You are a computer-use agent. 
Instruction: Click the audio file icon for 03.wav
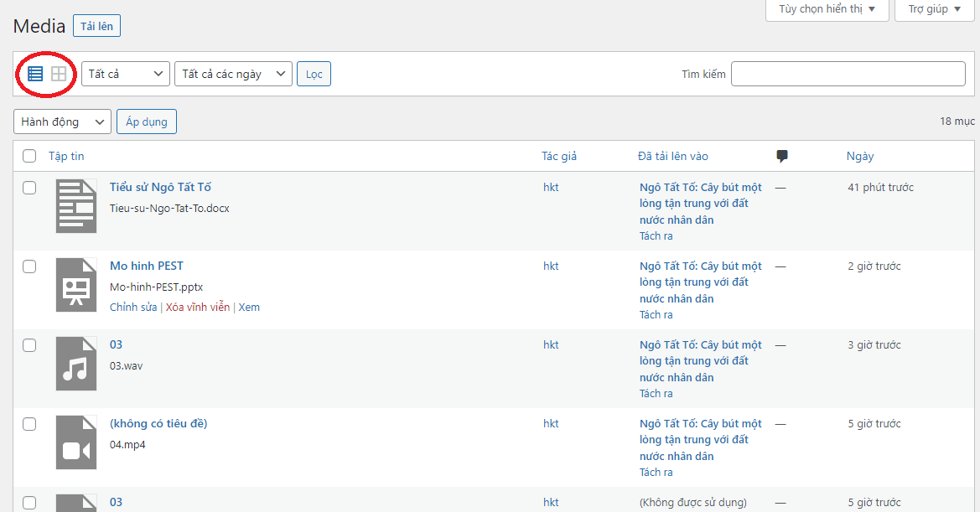(76, 364)
